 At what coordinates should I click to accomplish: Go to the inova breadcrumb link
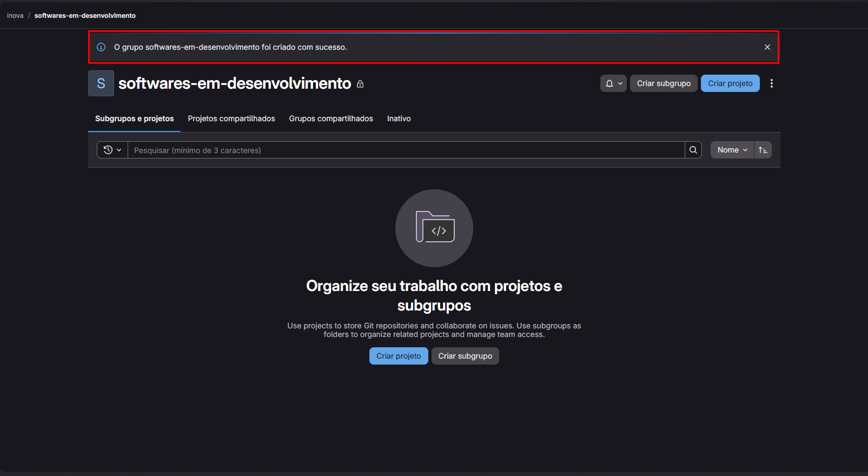15,16
